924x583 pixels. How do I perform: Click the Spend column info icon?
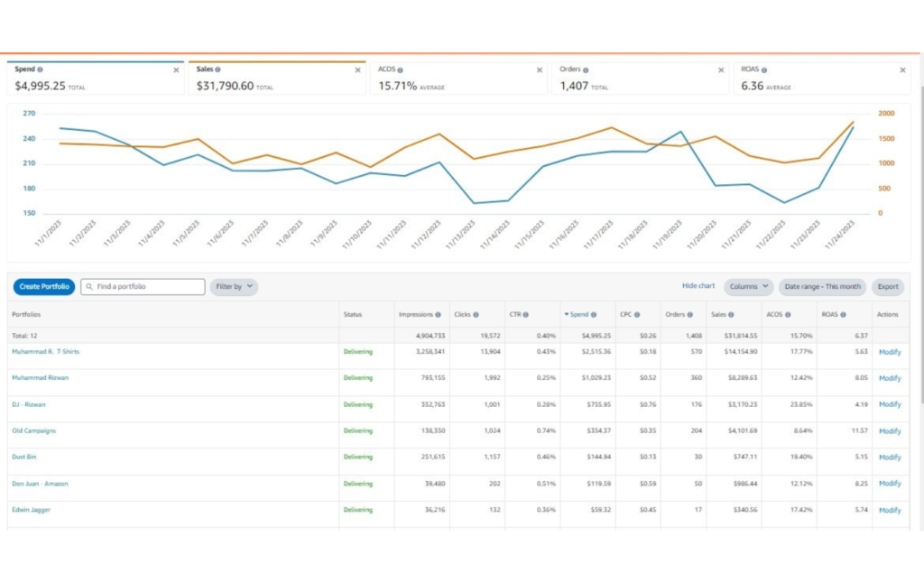point(594,315)
